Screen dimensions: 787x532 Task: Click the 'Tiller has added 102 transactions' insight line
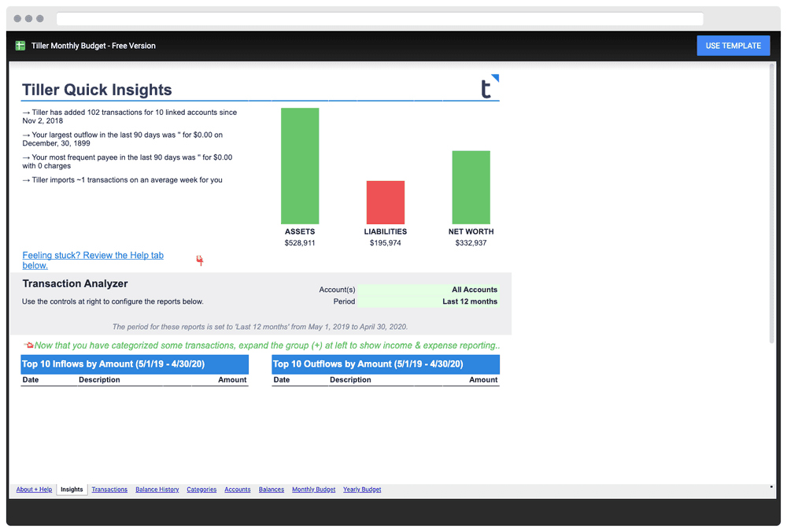(130, 116)
